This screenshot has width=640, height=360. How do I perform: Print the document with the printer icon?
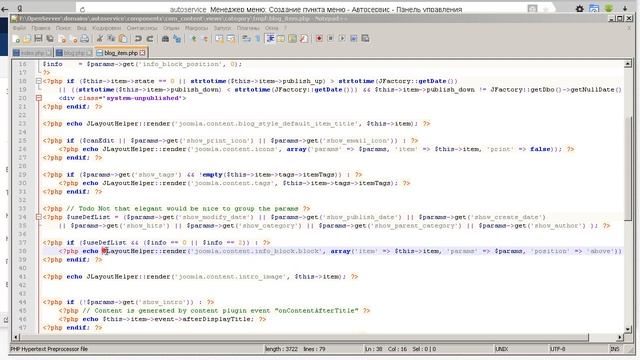(84, 39)
